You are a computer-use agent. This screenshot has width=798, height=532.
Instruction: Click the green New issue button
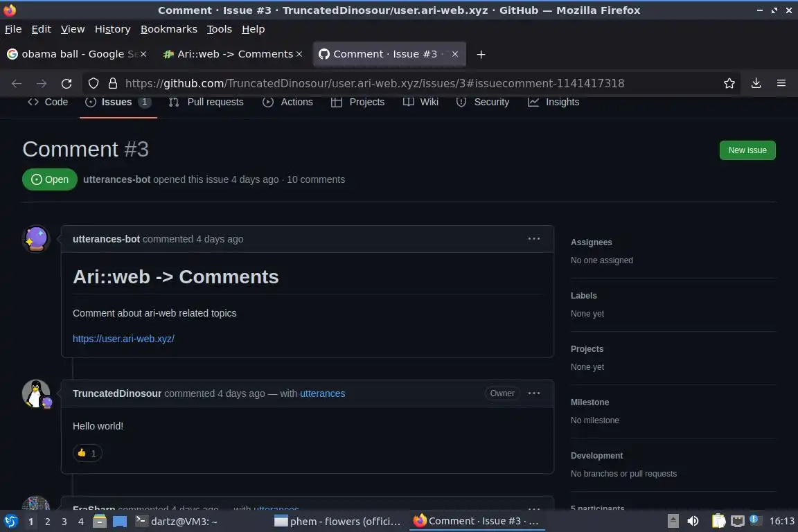pos(747,150)
